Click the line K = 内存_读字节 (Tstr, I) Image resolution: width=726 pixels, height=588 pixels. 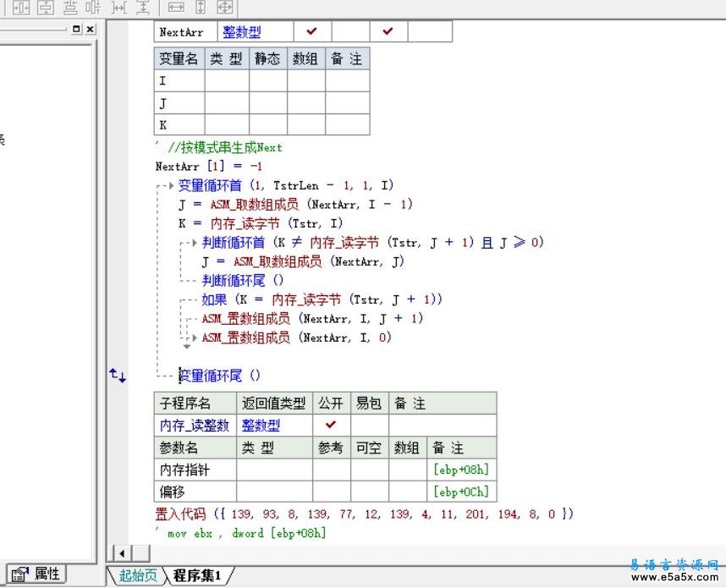[x=261, y=223]
